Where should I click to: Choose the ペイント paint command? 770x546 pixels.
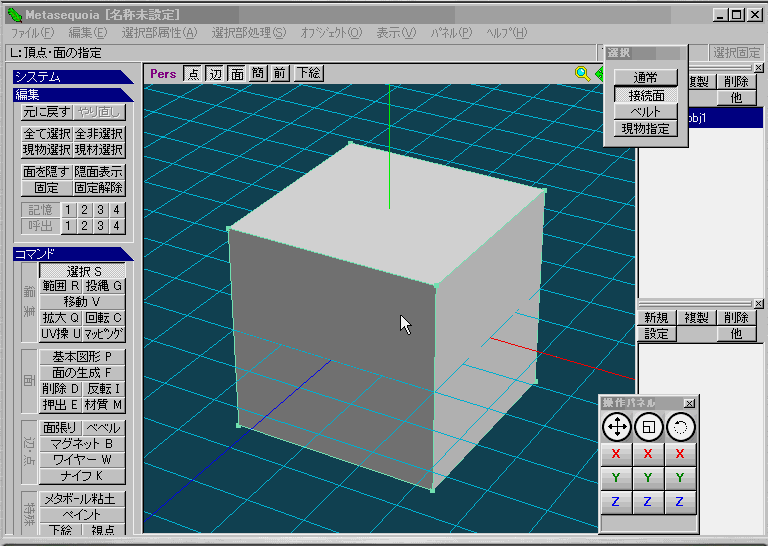[82, 515]
